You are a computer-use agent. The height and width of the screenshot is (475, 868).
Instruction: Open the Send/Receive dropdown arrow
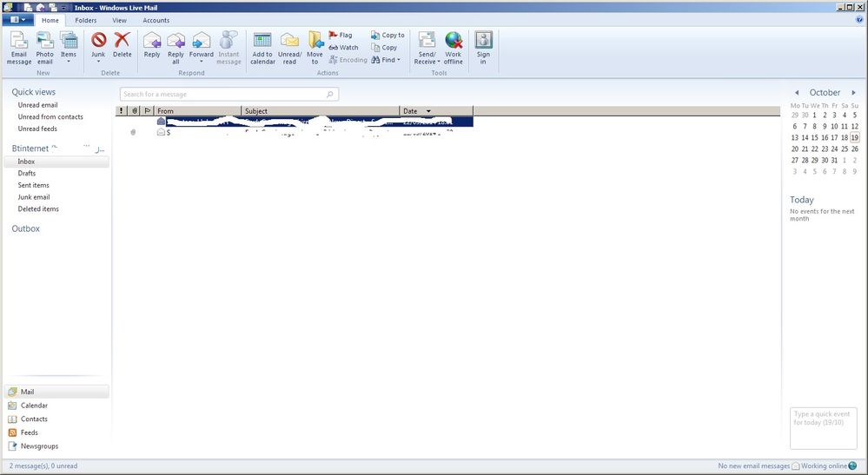439,62
